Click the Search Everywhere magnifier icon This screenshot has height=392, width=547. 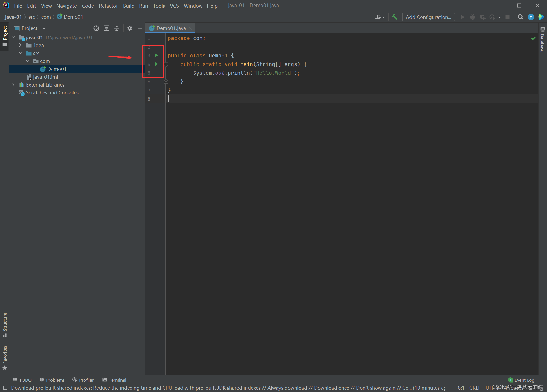[x=520, y=17]
